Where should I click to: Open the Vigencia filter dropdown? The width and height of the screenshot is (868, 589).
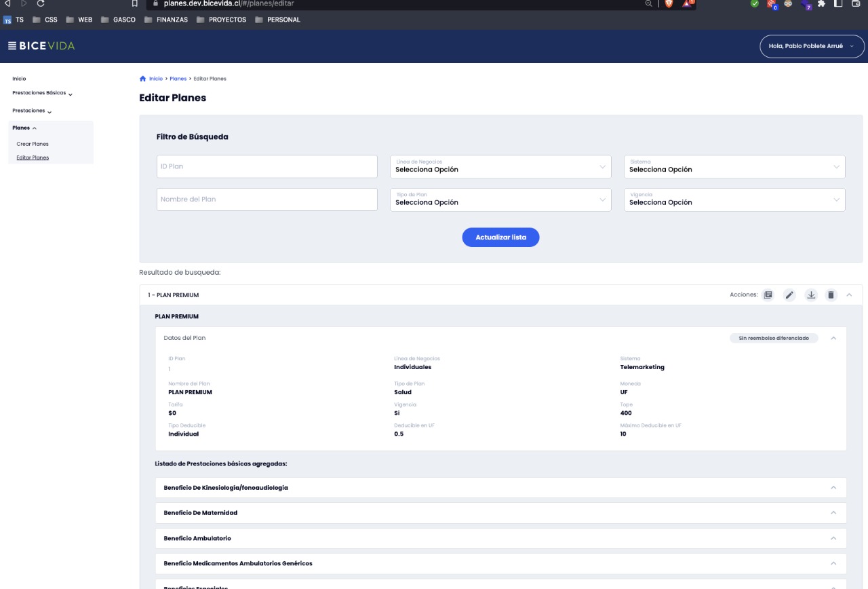pyautogui.click(x=734, y=199)
